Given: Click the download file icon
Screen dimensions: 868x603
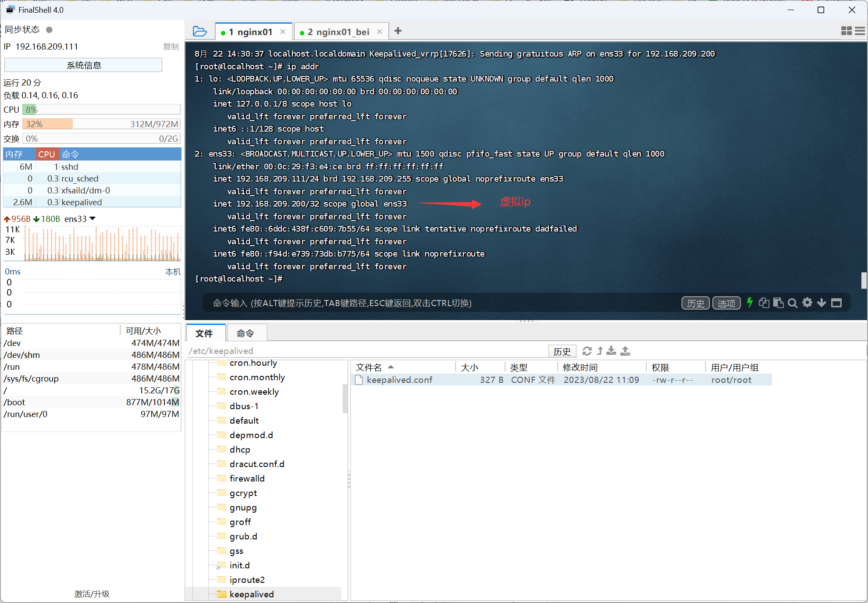Looking at the screenshot, I should click(x=611, y=351).
